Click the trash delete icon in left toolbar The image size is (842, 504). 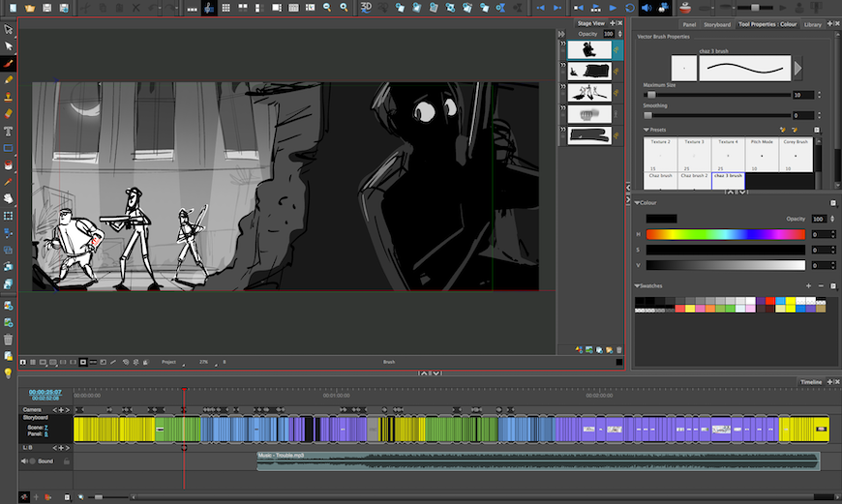pyautogui.click(x=8, y=340)
